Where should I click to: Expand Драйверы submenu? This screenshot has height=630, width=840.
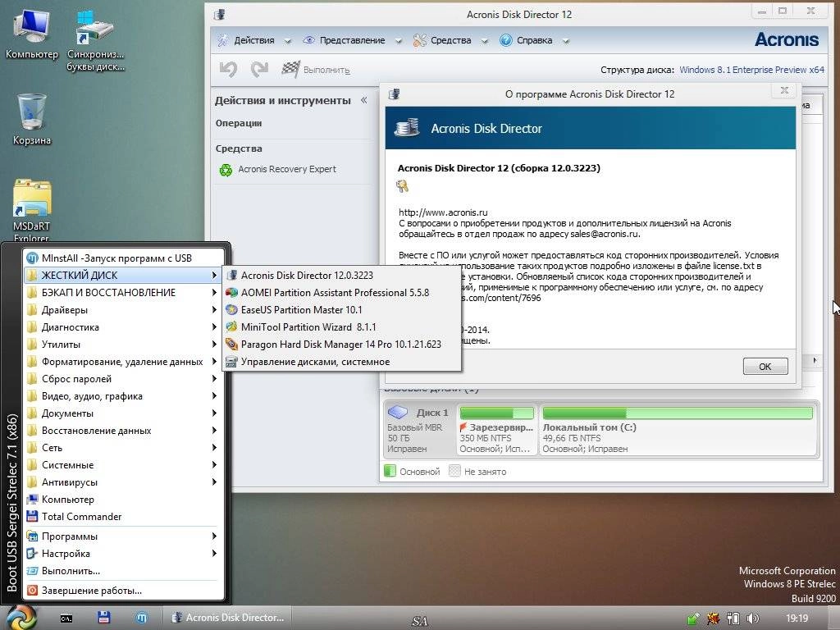[x=123, y=309]
